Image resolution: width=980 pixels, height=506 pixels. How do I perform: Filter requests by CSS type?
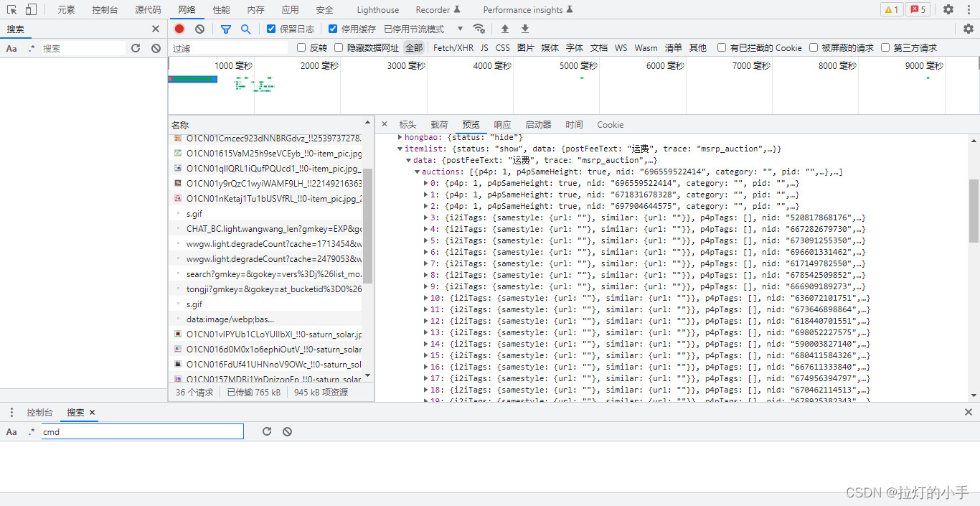[503, 47]
